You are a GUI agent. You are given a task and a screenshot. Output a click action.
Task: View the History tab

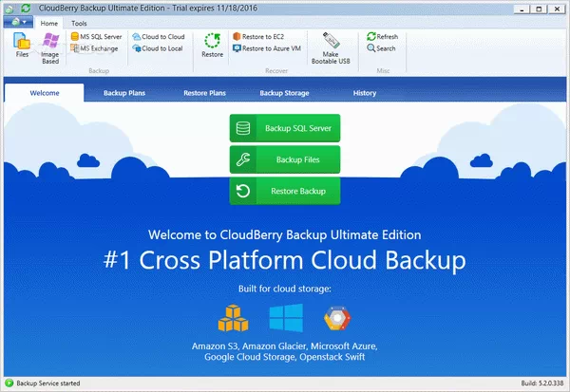click(365, 93)
